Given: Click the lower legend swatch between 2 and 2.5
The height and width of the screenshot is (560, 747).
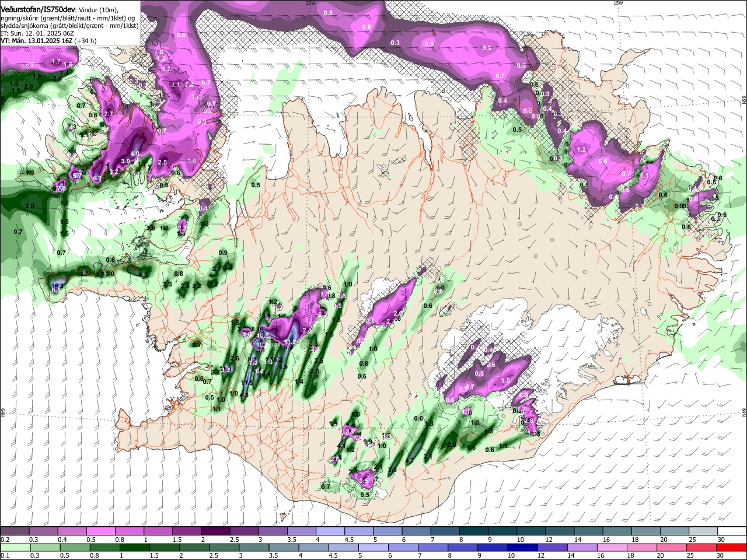Looking at the screenshot, I should [194, 547].
